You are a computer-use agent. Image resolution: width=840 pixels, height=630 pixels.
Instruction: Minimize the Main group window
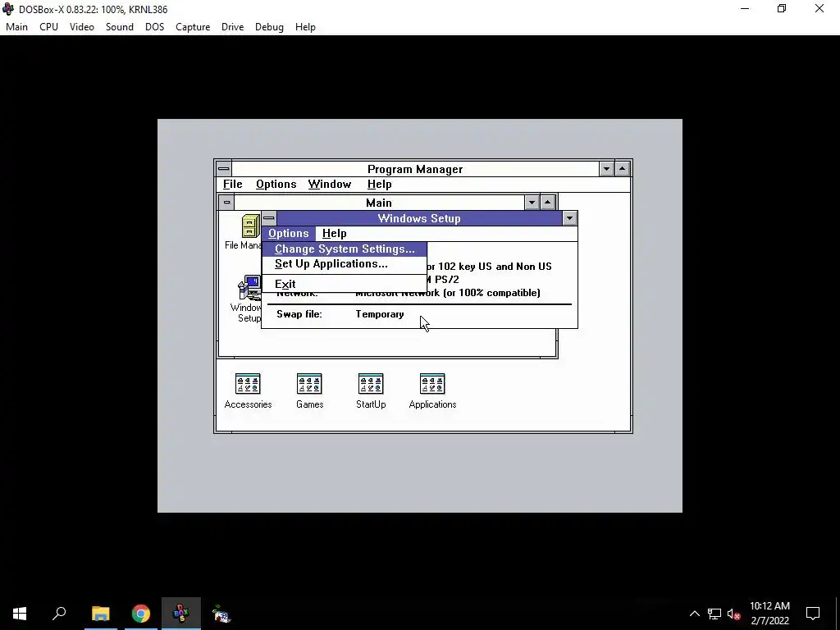pos(532,203)
